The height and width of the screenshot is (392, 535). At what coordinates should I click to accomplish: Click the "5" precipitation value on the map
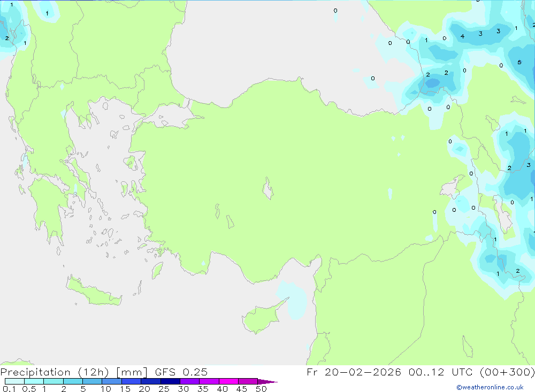(519, 62)
